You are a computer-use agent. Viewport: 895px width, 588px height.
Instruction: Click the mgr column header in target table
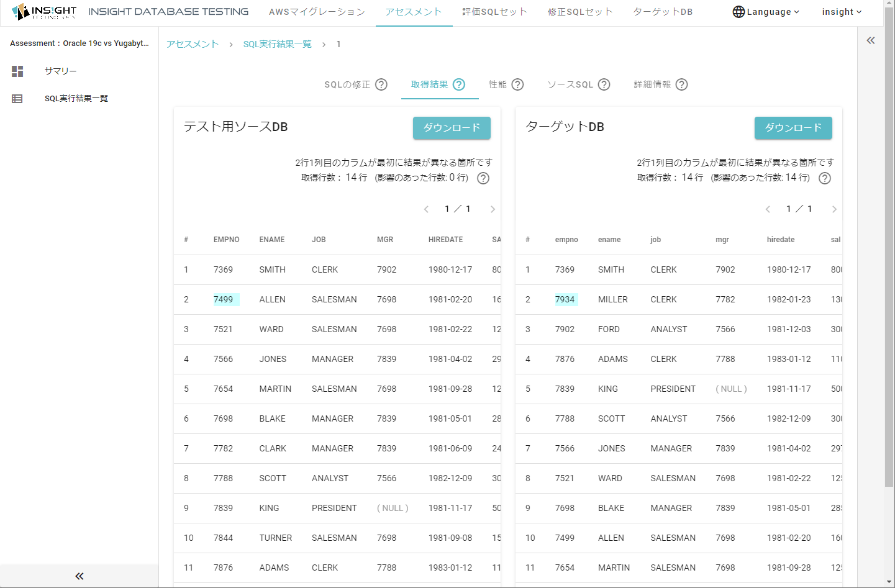722,240
